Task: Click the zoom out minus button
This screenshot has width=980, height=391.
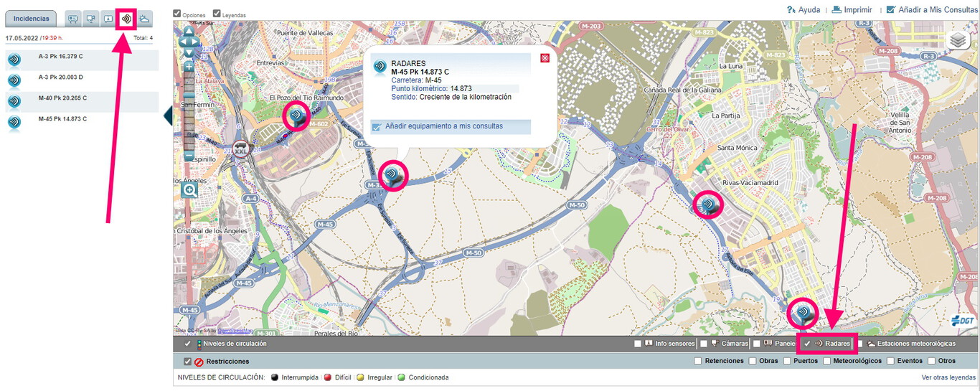Action: pos(189,155)
